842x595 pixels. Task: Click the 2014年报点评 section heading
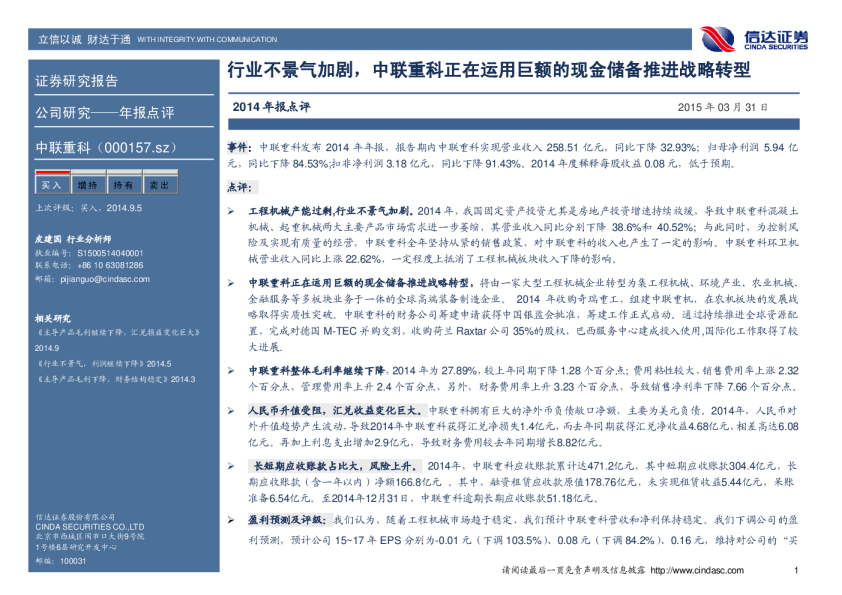coord(272,106)
